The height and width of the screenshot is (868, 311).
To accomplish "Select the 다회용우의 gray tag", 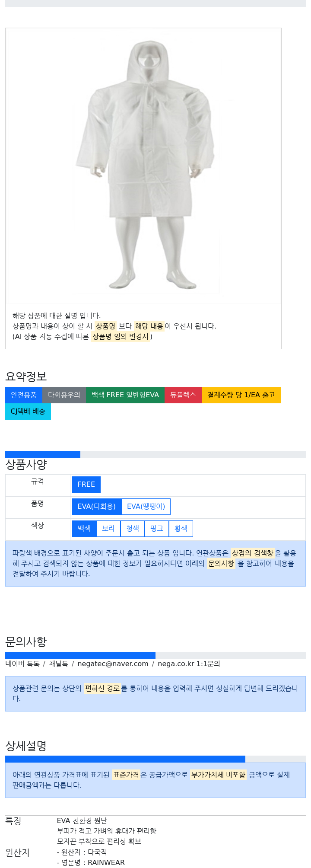I will click(64, 395).
